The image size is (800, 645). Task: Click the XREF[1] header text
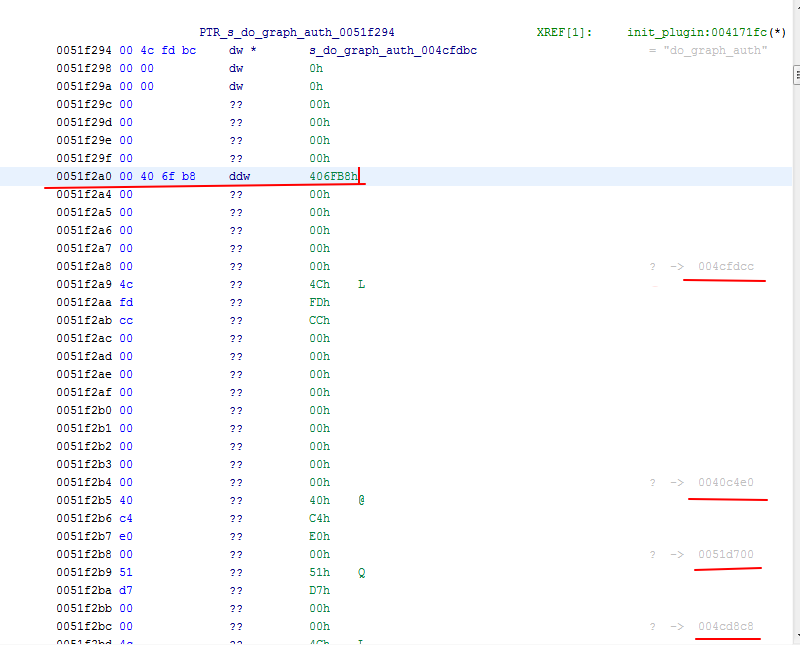click(x=564, y=32)
